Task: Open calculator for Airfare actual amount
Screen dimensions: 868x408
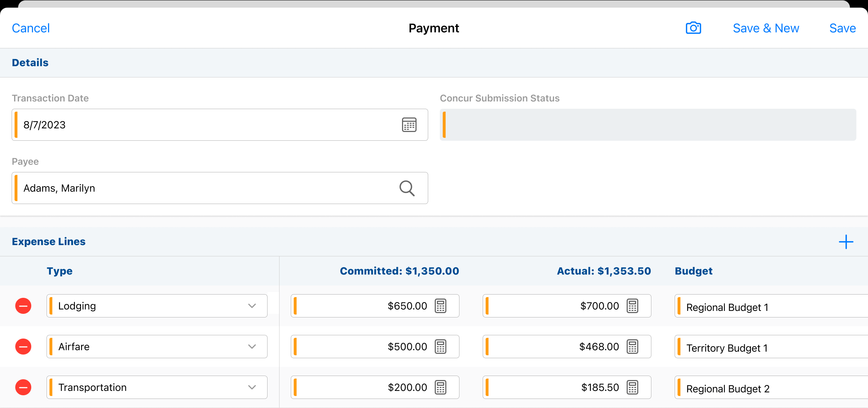Action: click(632, 347)
